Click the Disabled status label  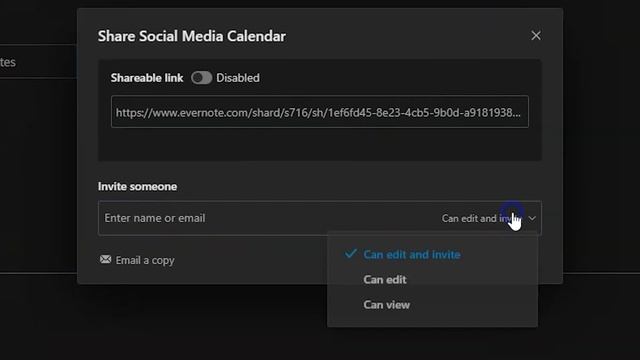tap(238, 78)
